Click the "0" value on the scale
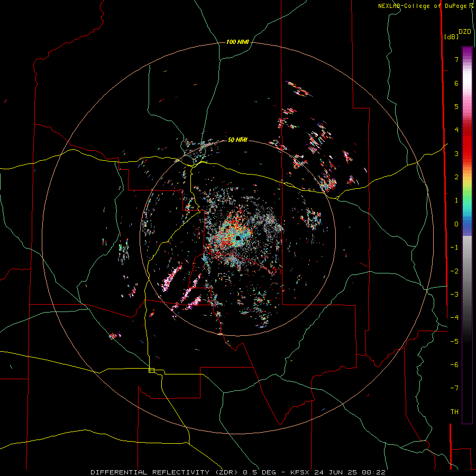The width and height of the screenshot is (476, 476). point(456,224)
